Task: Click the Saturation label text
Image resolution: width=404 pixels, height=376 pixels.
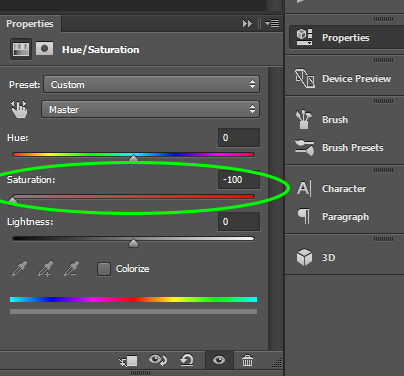Action: [x=31, y=180]
